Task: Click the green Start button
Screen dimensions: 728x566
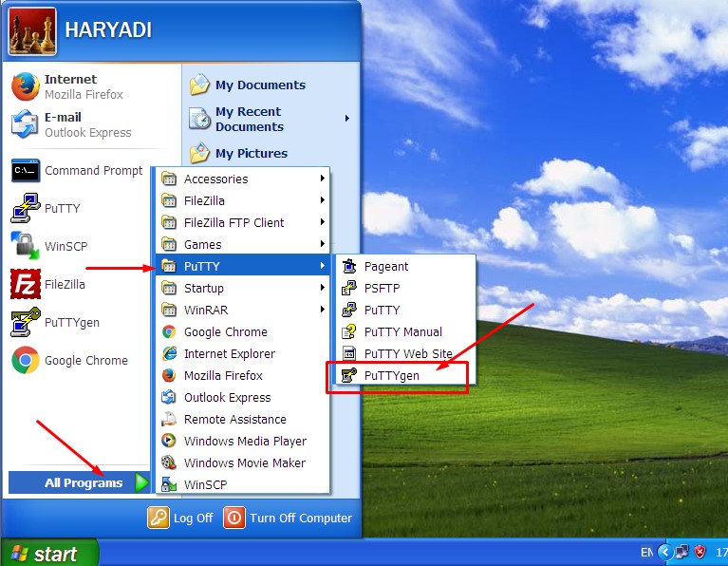Action: click(x=49, y=554)
